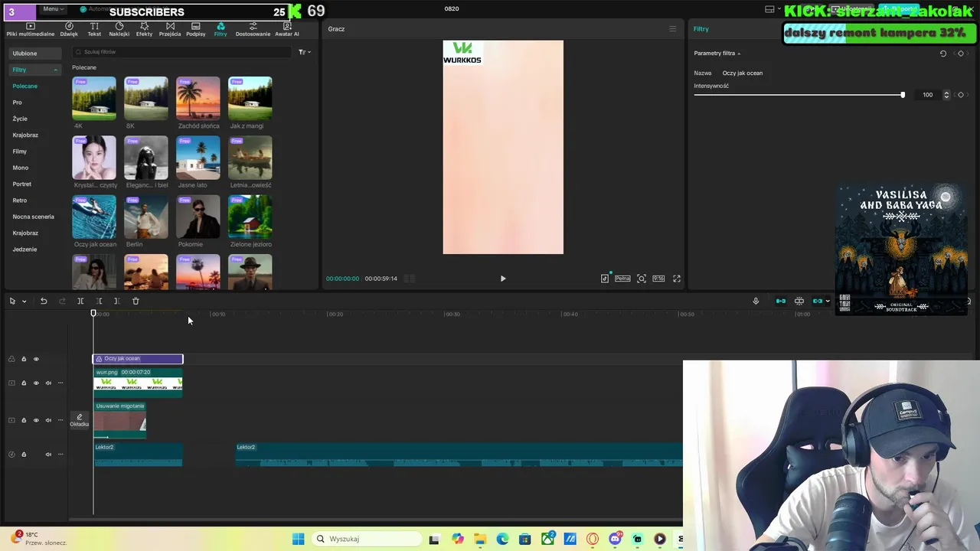Click the Intensywność value stepper arrows

point(946,95)
